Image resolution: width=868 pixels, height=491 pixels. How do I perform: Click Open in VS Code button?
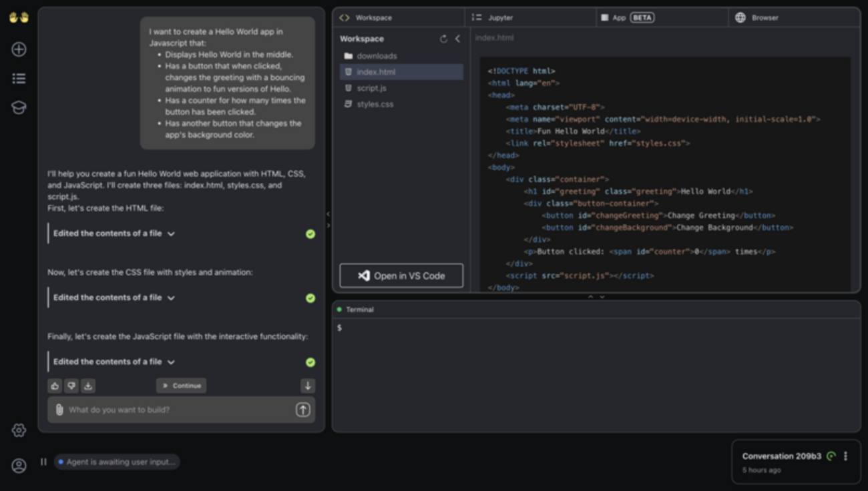(x=401, y=276)
